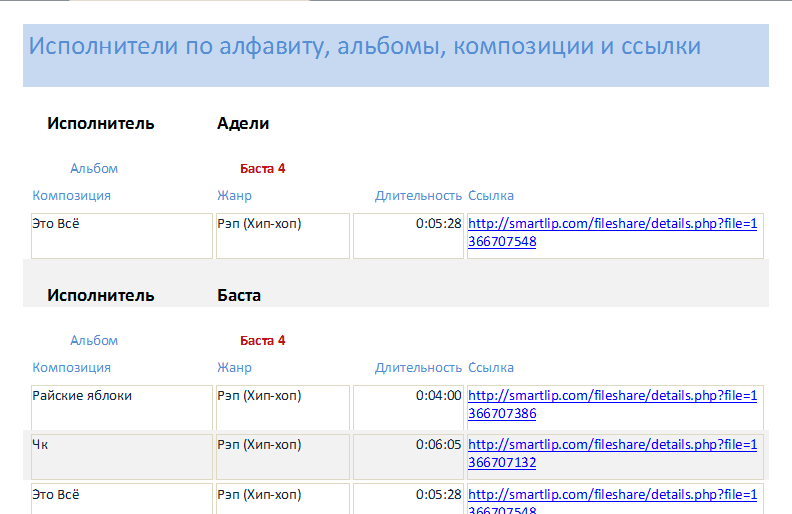
Task: Select album name Баста 4 under Баста
Action: click(263, 341)
